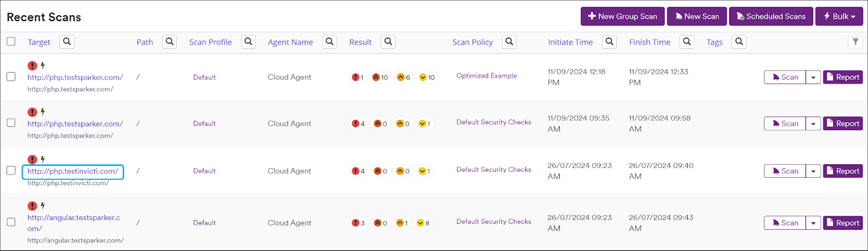This screenshot has height=251, width=868.
Task: Sort by the Initiate Time column header
Action: pos(570,42)
